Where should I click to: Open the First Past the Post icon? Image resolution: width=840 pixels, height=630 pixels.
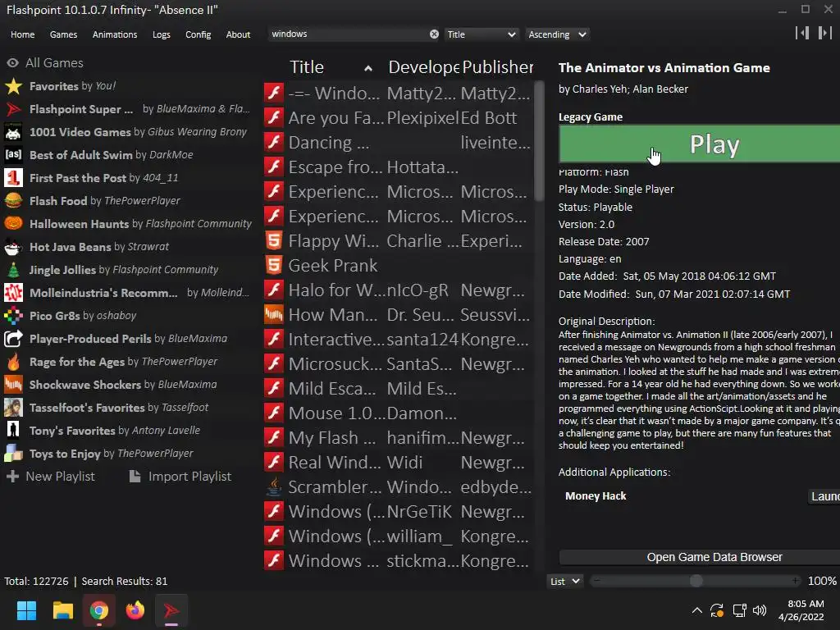pos(13,178)
